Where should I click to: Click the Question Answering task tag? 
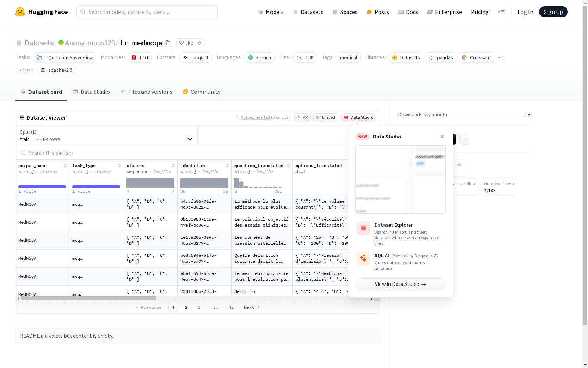[65, 57]
